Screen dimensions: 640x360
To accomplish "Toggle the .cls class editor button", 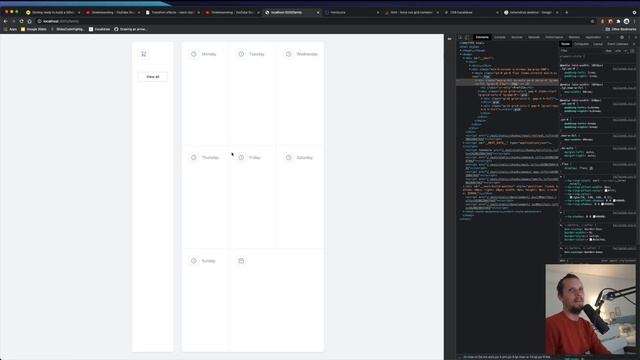I will tap(618, 51).
